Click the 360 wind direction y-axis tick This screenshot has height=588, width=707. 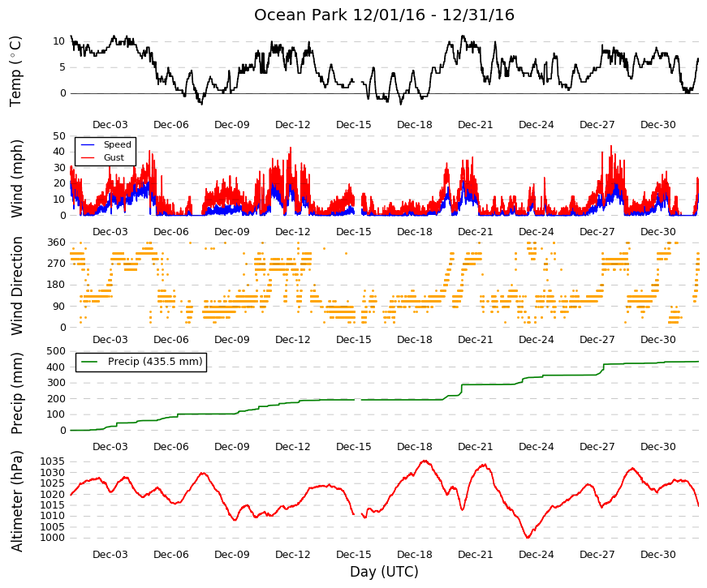pyautogui.click(x=57, y=242)
